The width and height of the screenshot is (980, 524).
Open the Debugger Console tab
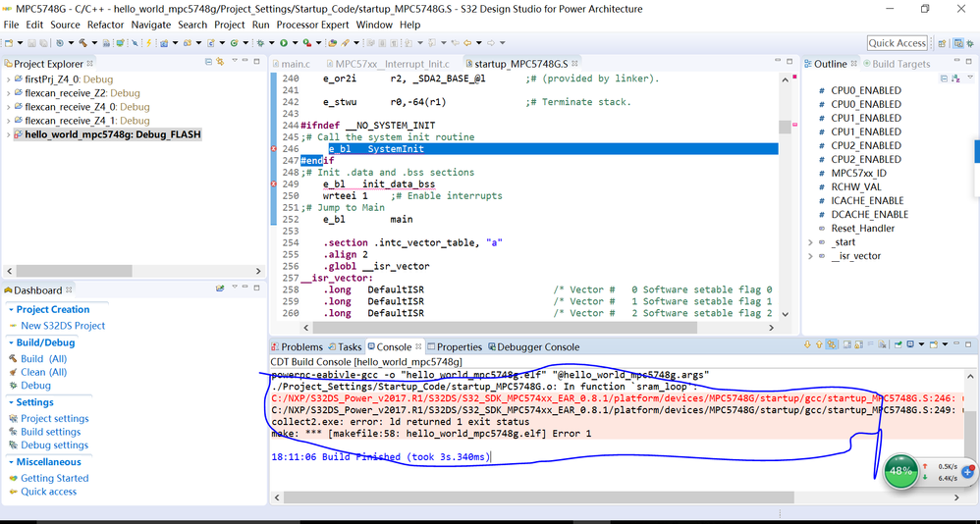click(x=534, y=346)
